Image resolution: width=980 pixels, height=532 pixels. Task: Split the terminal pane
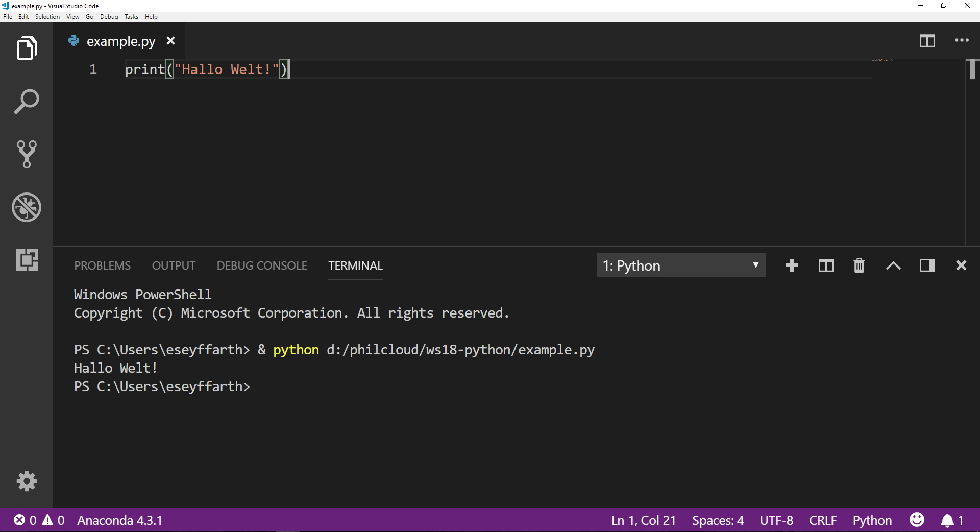pos(826,265)
